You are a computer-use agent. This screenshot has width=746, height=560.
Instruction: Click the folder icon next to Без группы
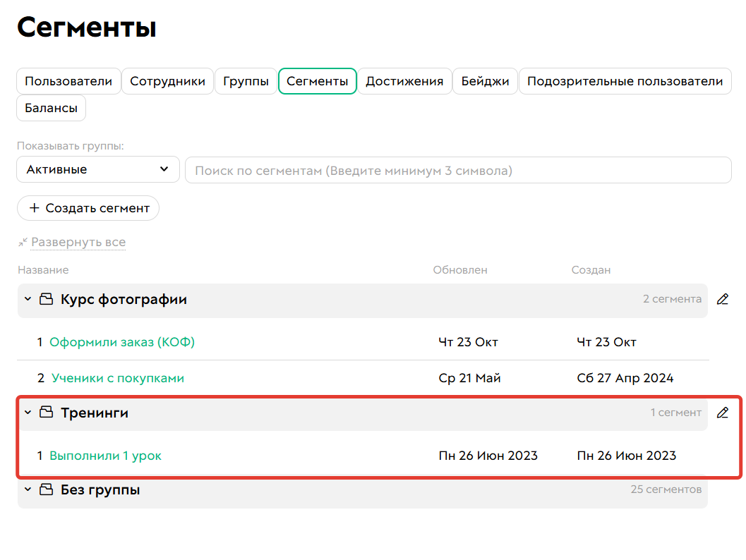[x=46, y=489]
